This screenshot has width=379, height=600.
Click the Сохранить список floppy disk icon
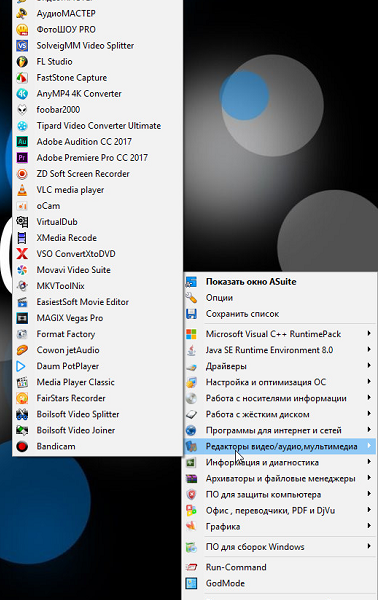click(x=191, y=314)
